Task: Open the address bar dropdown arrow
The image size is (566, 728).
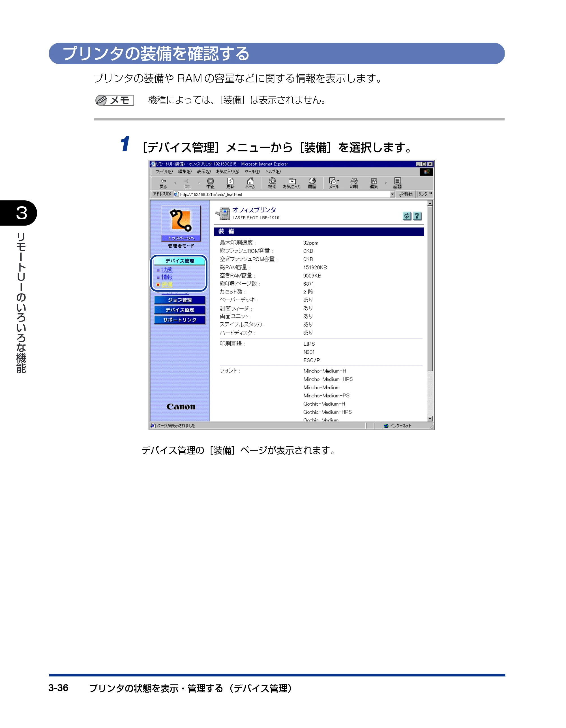Action: tap(392, 194)
